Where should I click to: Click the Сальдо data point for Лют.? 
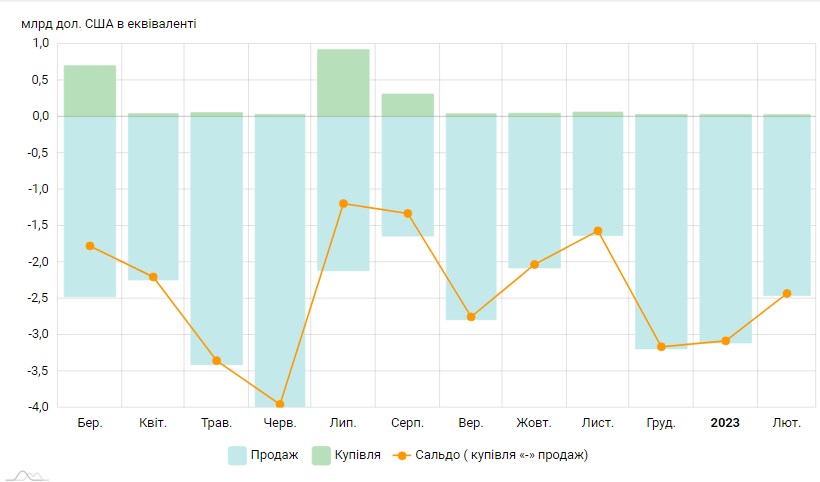coord(787,293)
